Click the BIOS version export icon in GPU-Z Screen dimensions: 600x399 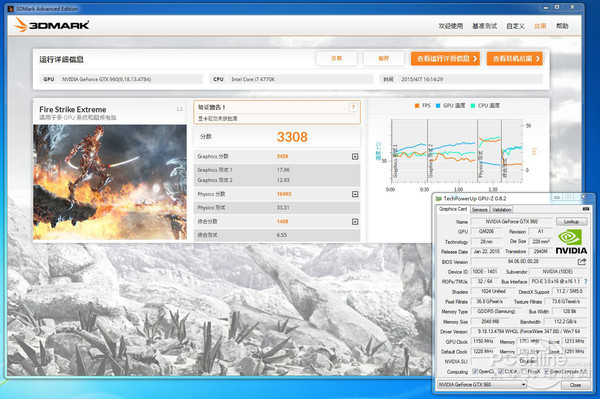582,262
